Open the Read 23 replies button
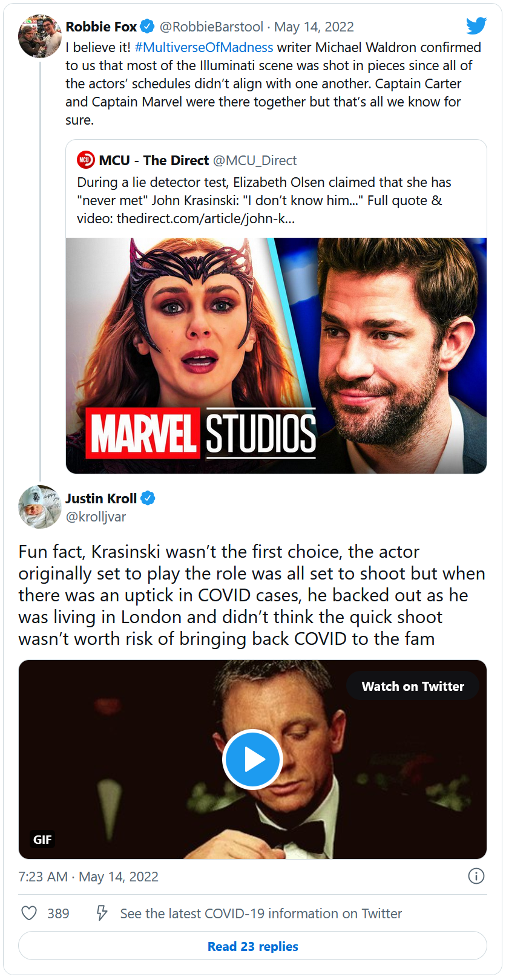This screenshot has height=980, width=506. click(252, 946)
